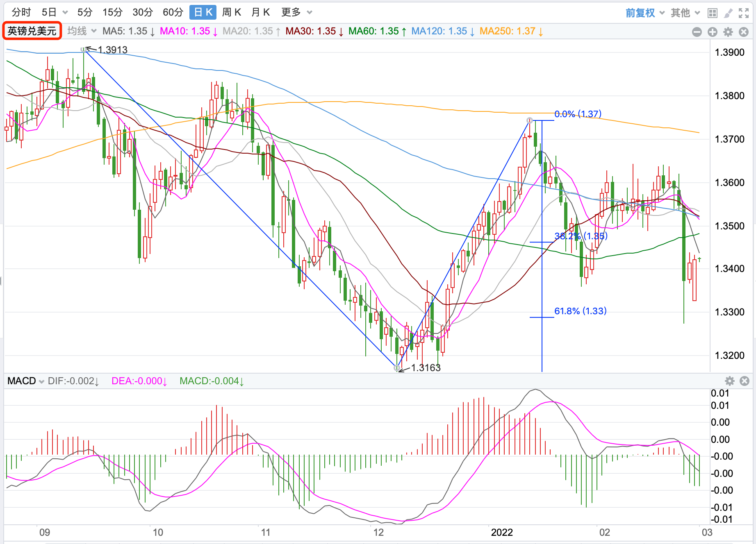Click the DEA value label
Screen dimensions: 756x544
click(139, 381)
